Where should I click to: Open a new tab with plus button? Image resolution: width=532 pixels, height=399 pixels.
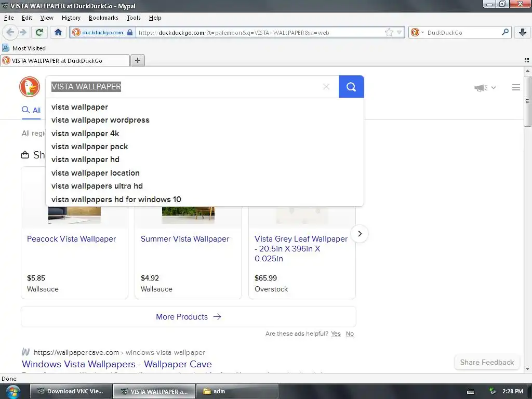pyautogui.click(x=137, y=60)
